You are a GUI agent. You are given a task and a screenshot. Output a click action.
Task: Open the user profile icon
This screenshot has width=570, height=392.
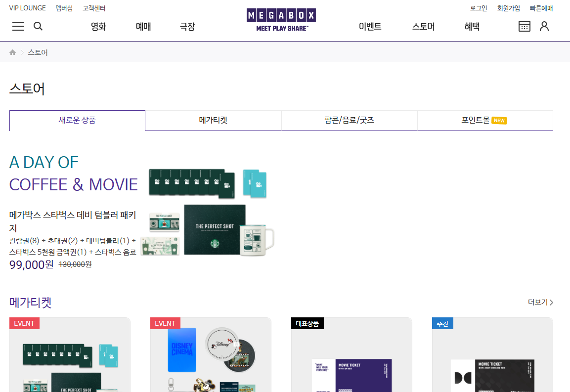click(544, 26)
